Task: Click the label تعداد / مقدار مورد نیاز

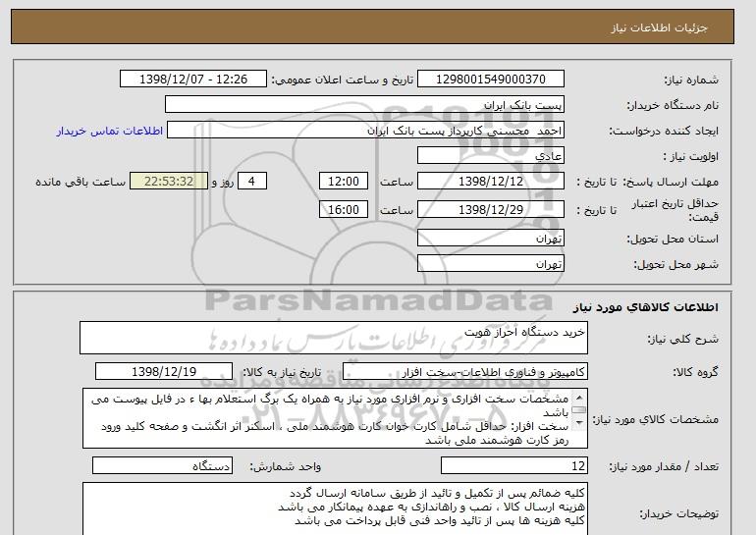Action: click(x=664, y=466)
